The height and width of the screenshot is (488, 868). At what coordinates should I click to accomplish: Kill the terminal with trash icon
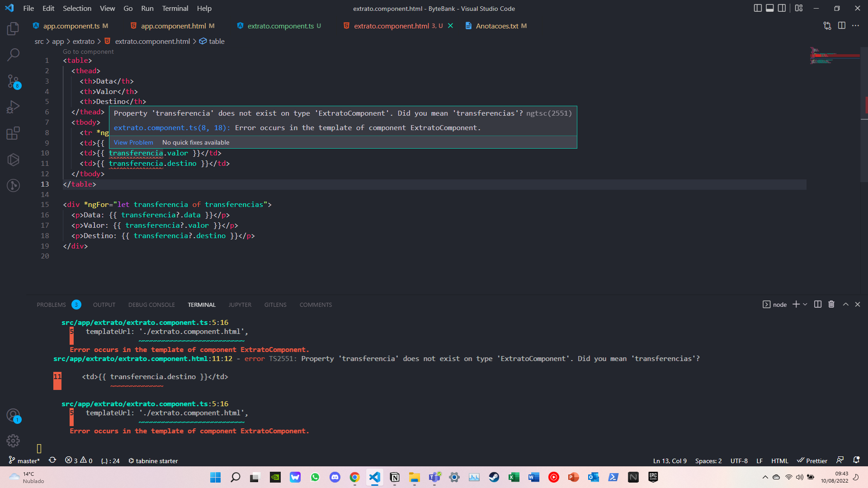(x=831, y=305)
